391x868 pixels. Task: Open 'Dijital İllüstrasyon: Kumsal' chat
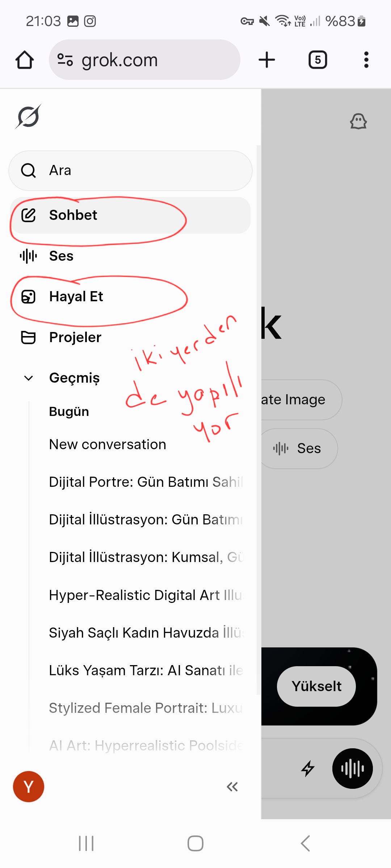pyautogui.click(x=146, y=557)
